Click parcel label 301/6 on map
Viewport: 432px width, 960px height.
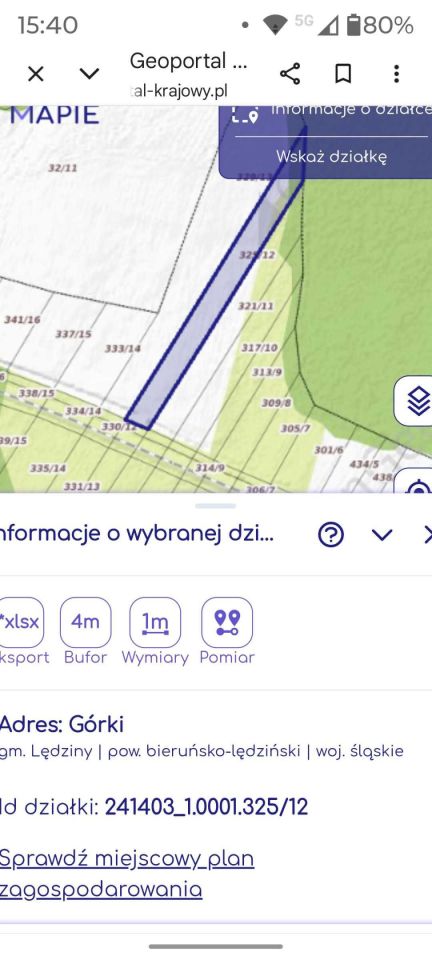(329, 450)
